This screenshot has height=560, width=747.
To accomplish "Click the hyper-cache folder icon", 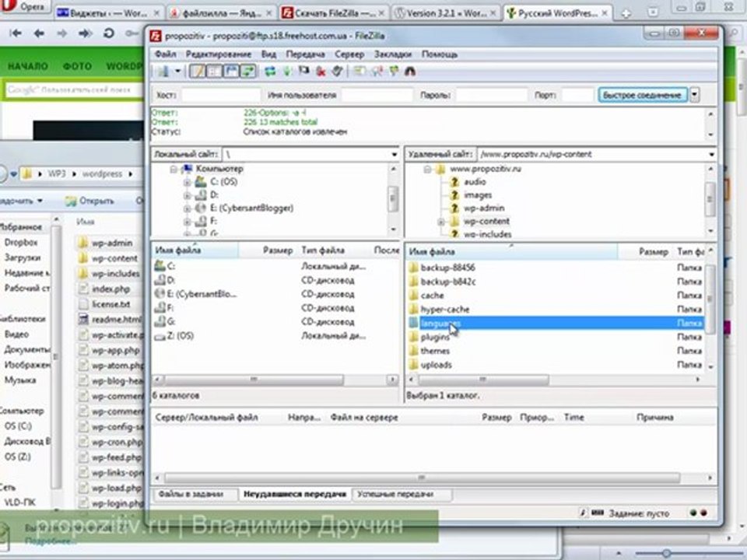I will 413,309.
